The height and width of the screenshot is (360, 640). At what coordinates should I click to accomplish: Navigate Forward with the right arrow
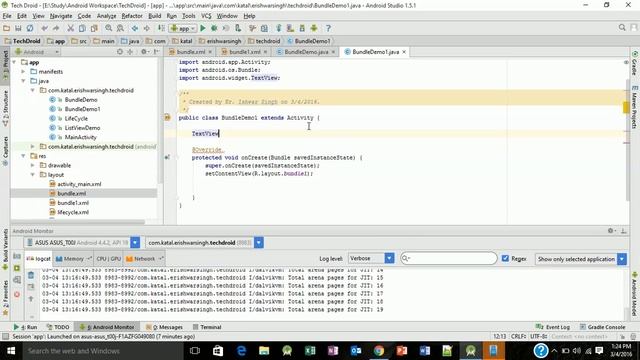[x=147, y=28]
